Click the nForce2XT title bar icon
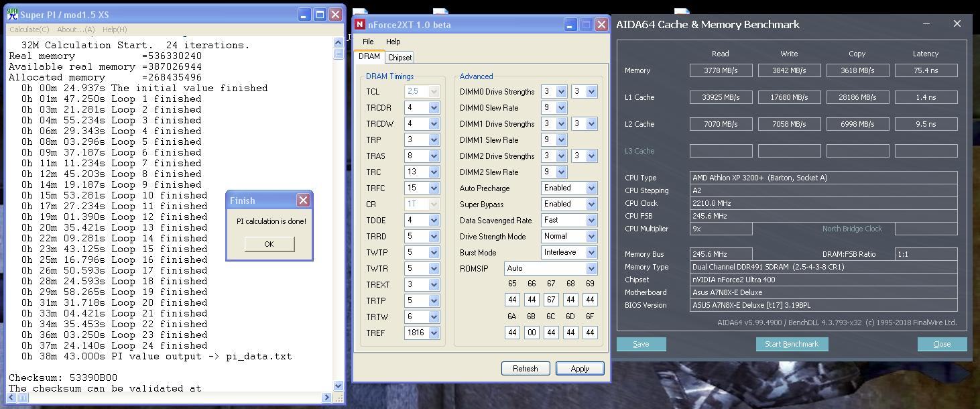This screenshot has width=980, height=409. pyautogui.click(x=361, y=25)
